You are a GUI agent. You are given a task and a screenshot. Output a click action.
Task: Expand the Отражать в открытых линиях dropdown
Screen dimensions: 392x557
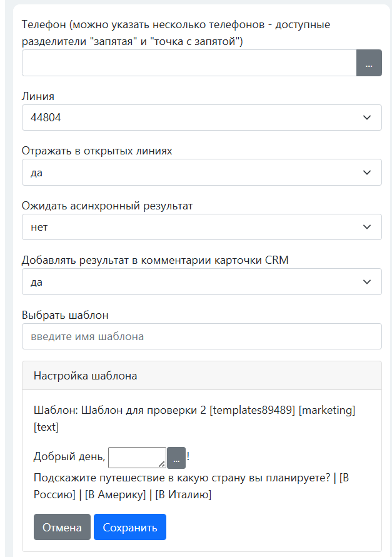[201, 173]
